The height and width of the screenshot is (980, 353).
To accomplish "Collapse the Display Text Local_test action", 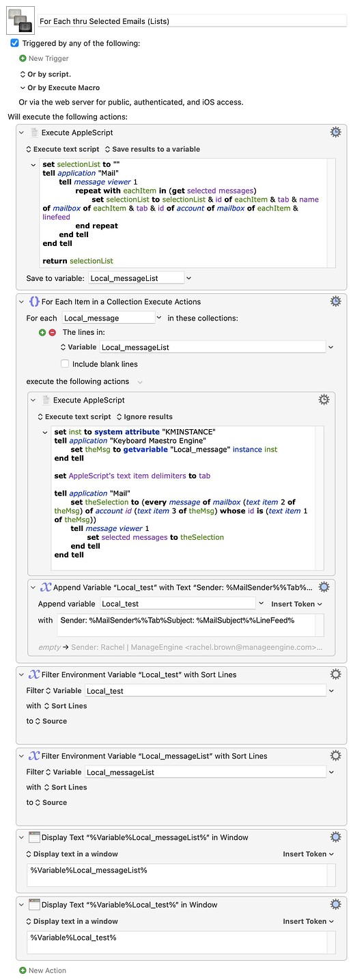I will click(23, 906).
